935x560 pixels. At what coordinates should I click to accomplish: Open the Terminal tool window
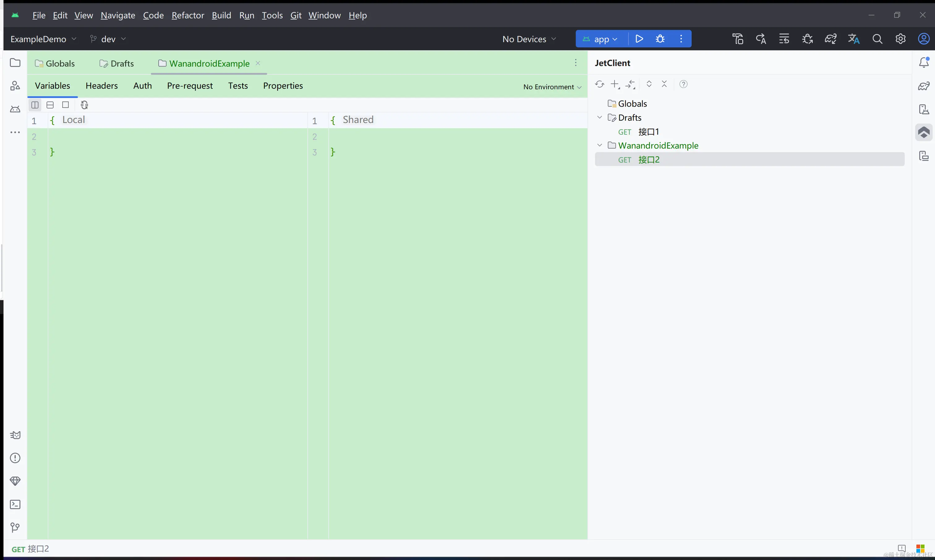[x=15, y=504]
